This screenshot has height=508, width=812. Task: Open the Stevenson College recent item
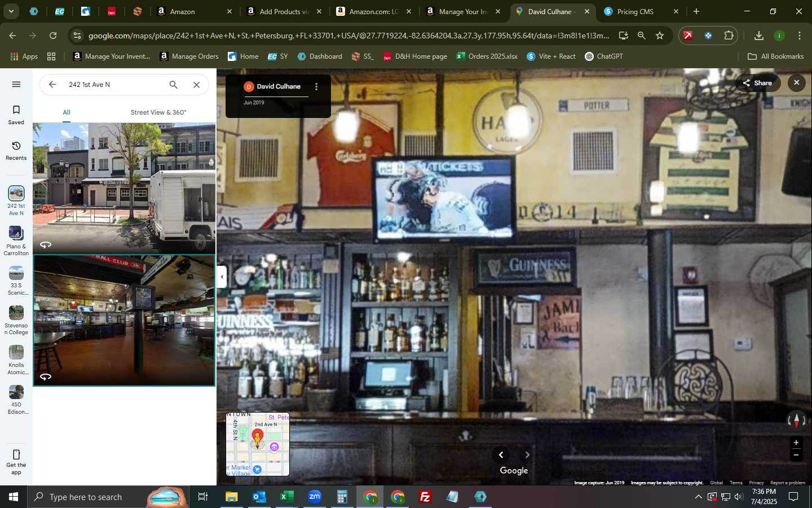point(16,321)
